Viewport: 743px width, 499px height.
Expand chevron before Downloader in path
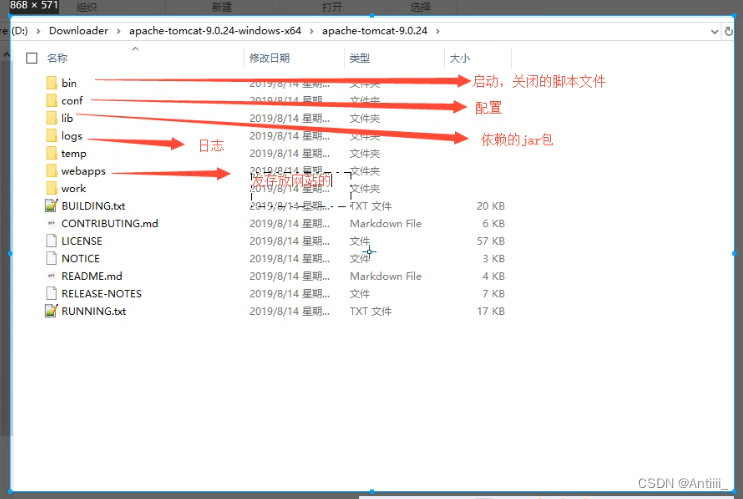coord(38,31)
